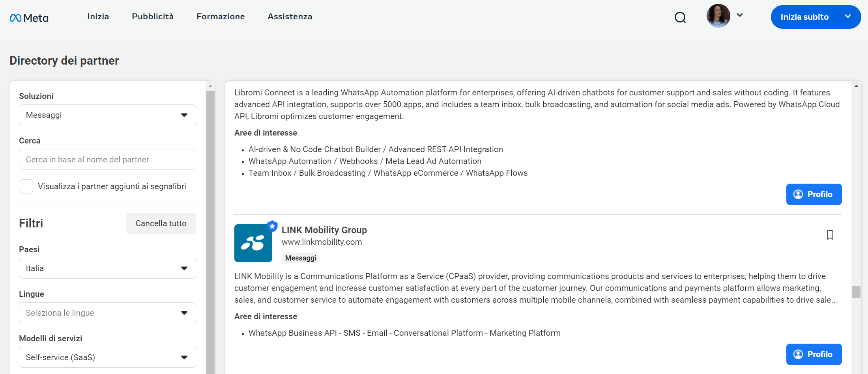Click the LINK Mobility Group company logo
Image resolution: width=868 pixels, height=374 pixels.
click(253, 243)
